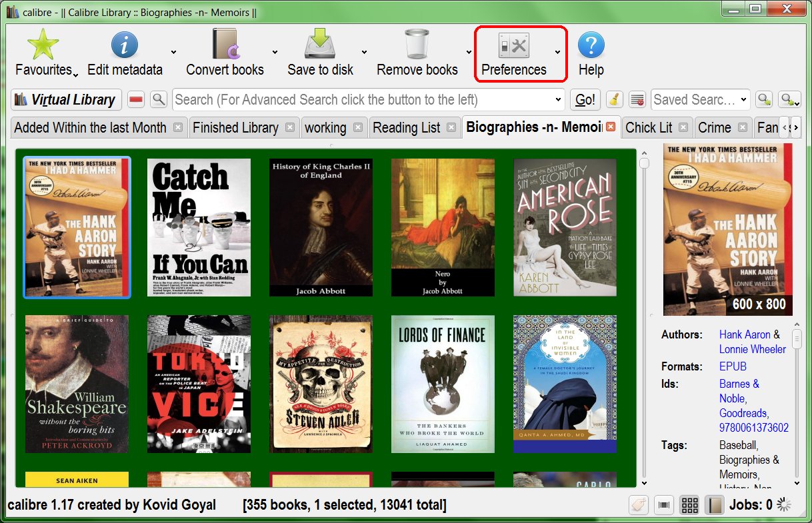Close the Chick Lit tab
Image resolution: width=812 pixels, height=523 pixels.
[683, 127]
